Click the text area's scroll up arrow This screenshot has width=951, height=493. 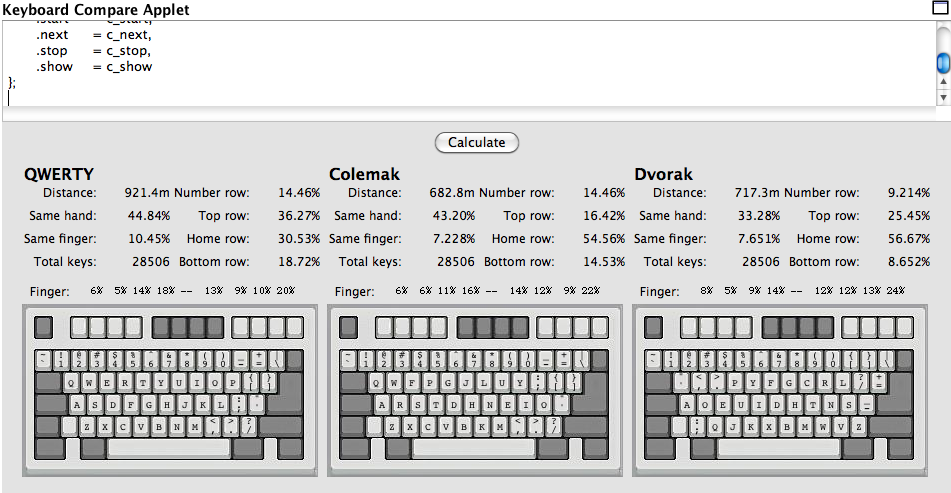pos(943,81)
